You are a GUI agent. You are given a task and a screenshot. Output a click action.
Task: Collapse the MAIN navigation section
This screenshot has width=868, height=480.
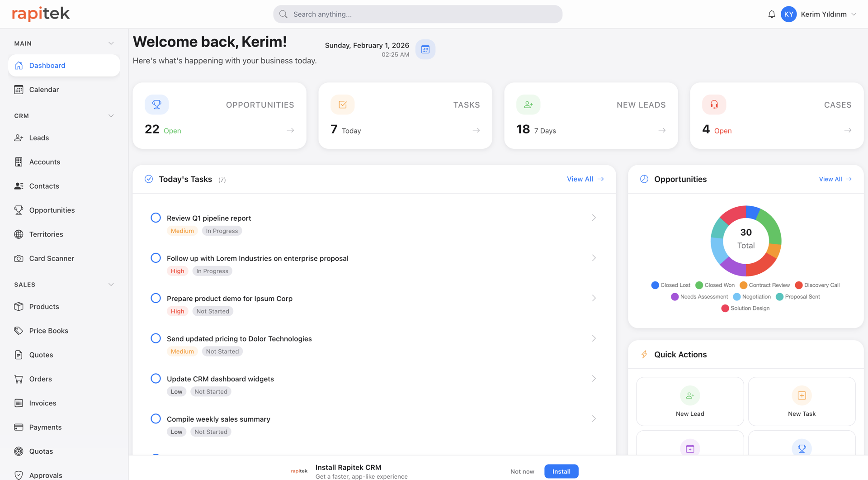tap(111, 43)
